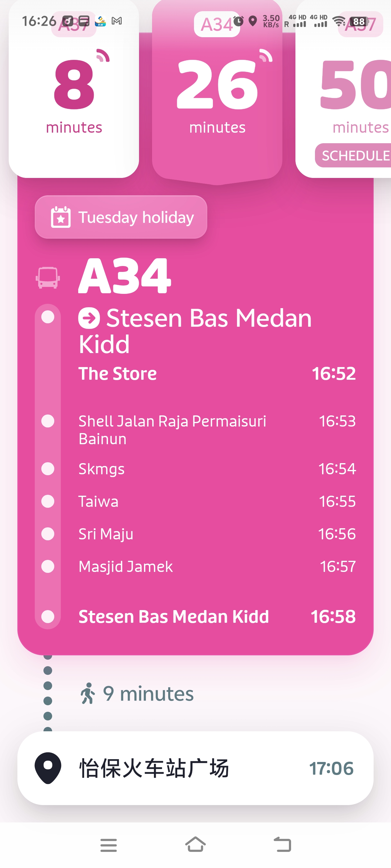Tap the live signal icon on 8 minutes card
This screenshot has height=868, width=391.
[102, 56]
